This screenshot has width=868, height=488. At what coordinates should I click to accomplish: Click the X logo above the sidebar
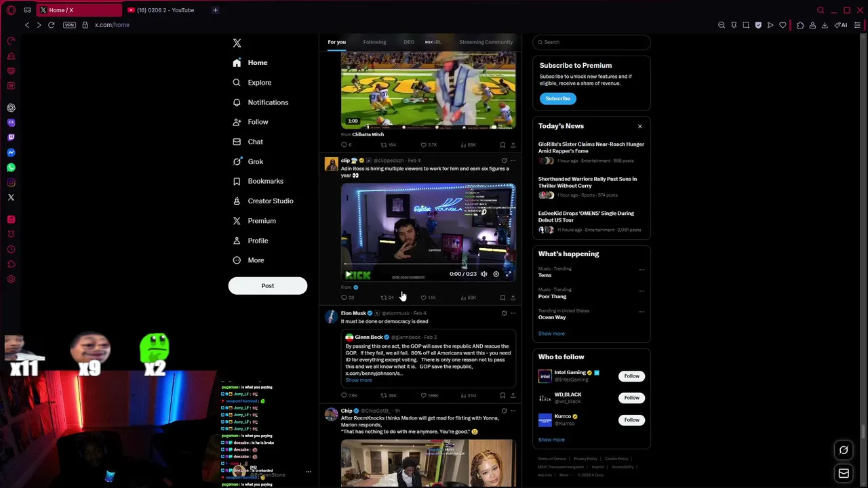pyautogui.click(x=237, y=43)
